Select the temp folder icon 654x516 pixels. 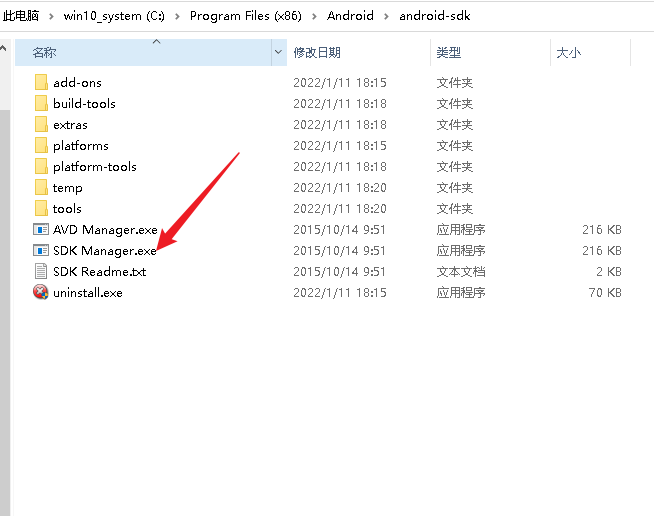click(x=41, y=187)
